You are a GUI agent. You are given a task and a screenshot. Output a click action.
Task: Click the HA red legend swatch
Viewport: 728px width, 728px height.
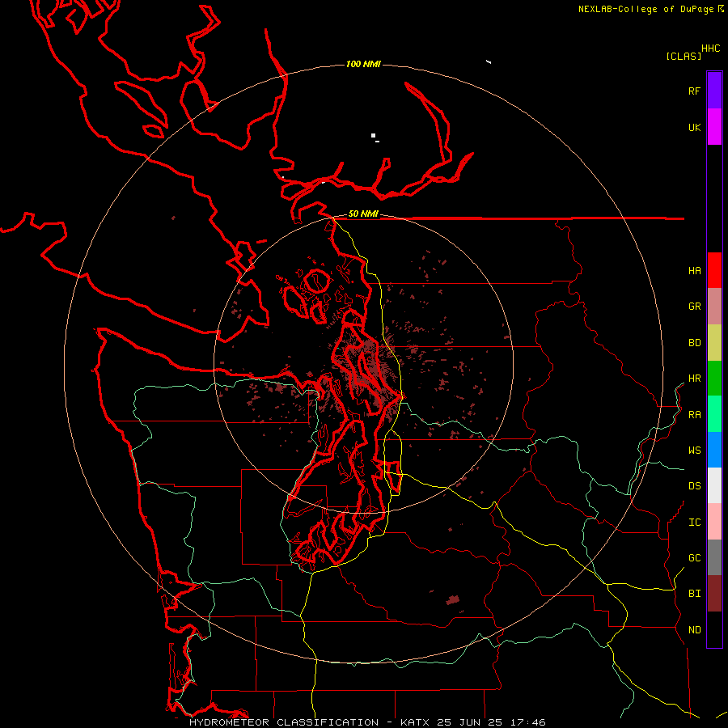pos(714,270)
